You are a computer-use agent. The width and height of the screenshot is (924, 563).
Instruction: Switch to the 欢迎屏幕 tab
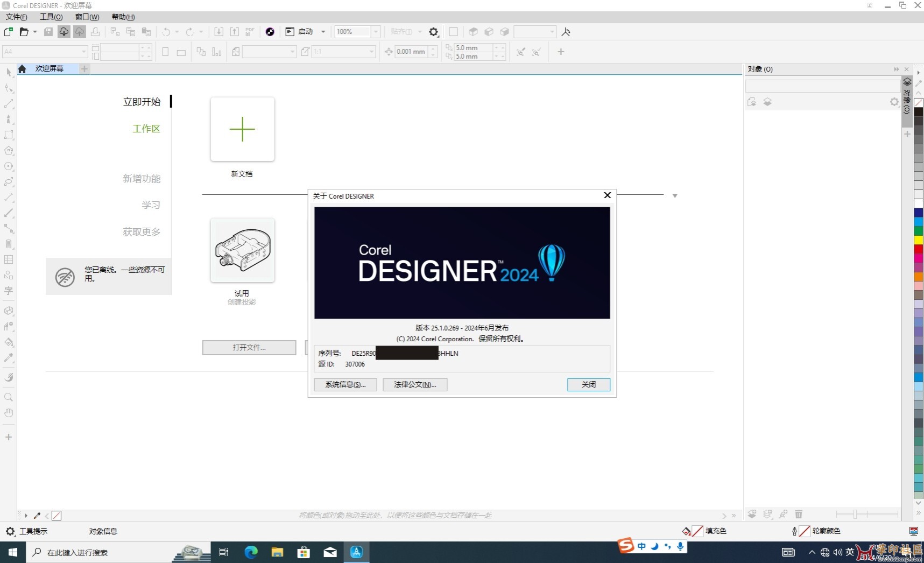pyautogui.click(x=50, y=69)
